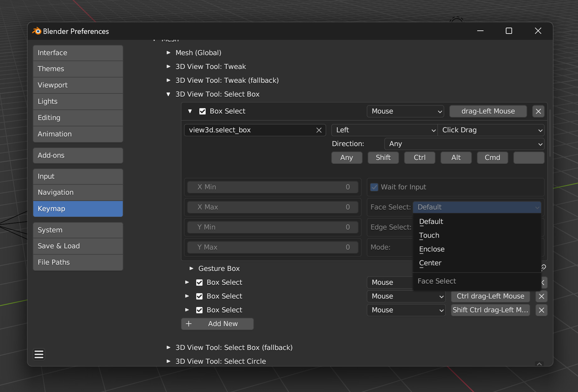
Task: Expand 3D View Tool: Select Box (fallback)
Action: 169,347
